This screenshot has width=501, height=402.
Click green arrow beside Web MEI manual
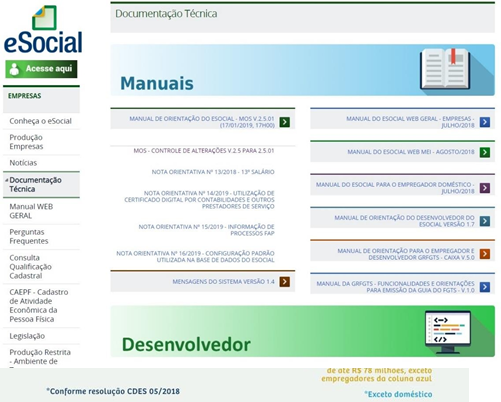click(x=485, y=152)
